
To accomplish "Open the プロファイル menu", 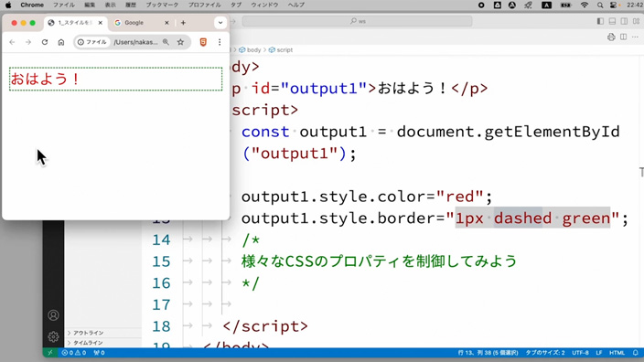I will point(204,5).
